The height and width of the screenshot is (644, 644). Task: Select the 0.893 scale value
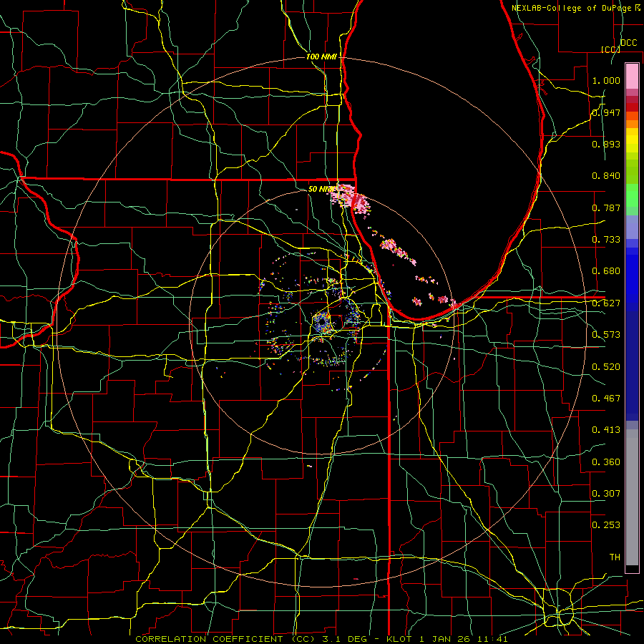[x=606, y=144]
